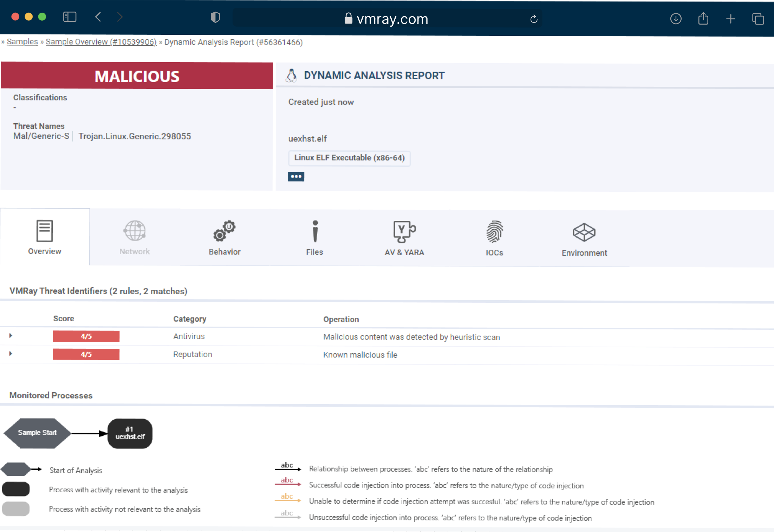Image resolution: width=774 pixels, height=532 pixels.
Task: Click the black process relationship arrow legend
Action: (288, 467)
